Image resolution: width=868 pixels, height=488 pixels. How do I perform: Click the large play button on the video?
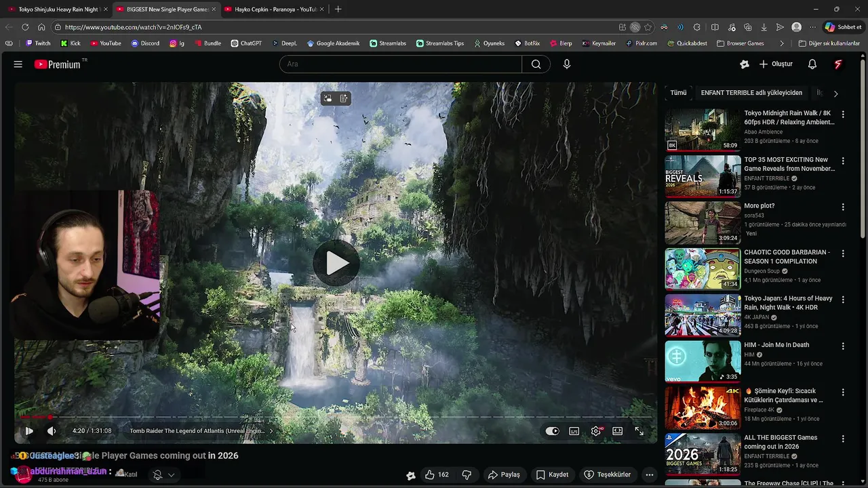point(336,263)
